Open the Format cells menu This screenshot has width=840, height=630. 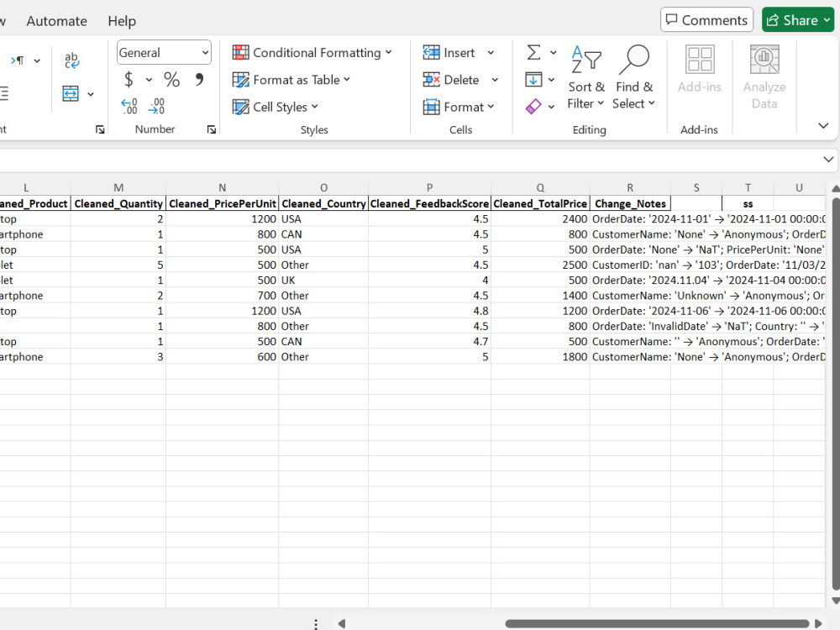(x=459, y=107)
